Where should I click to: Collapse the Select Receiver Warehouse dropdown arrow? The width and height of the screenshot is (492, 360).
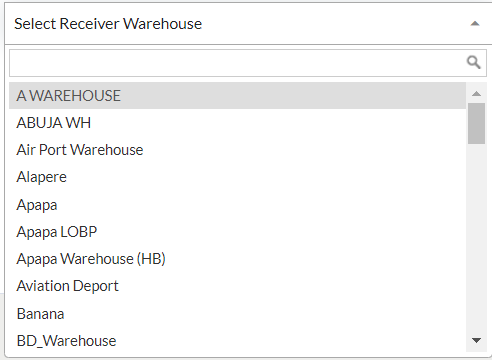pyautogui.click(x=475, y=24)
